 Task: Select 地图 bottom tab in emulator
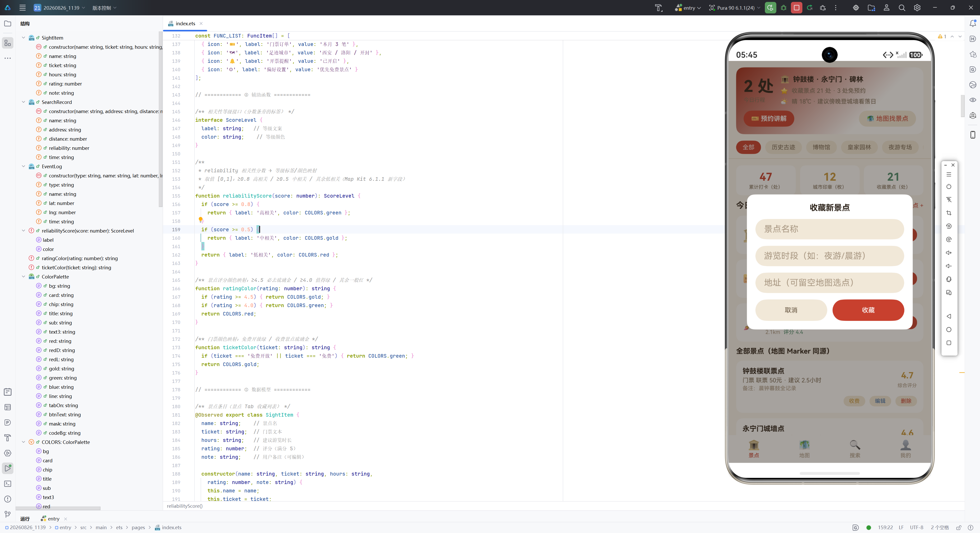tap(804, 449)
